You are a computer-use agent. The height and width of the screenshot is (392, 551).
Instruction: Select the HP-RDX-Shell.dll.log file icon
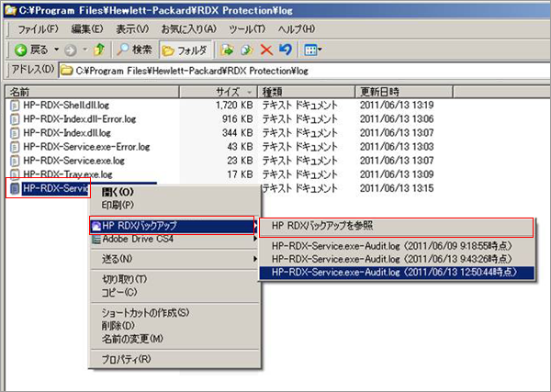click(14, 106)
